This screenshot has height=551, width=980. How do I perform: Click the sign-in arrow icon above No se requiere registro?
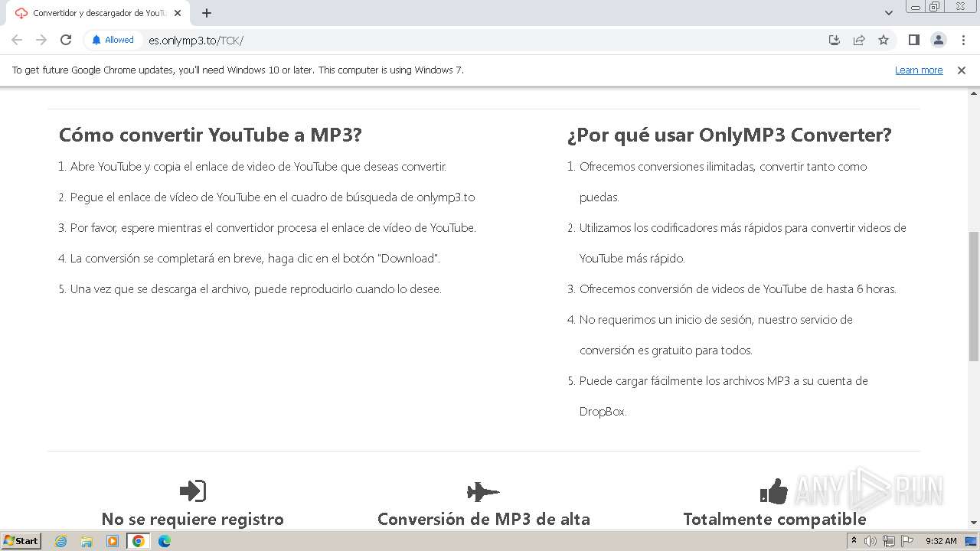(193, 491)
